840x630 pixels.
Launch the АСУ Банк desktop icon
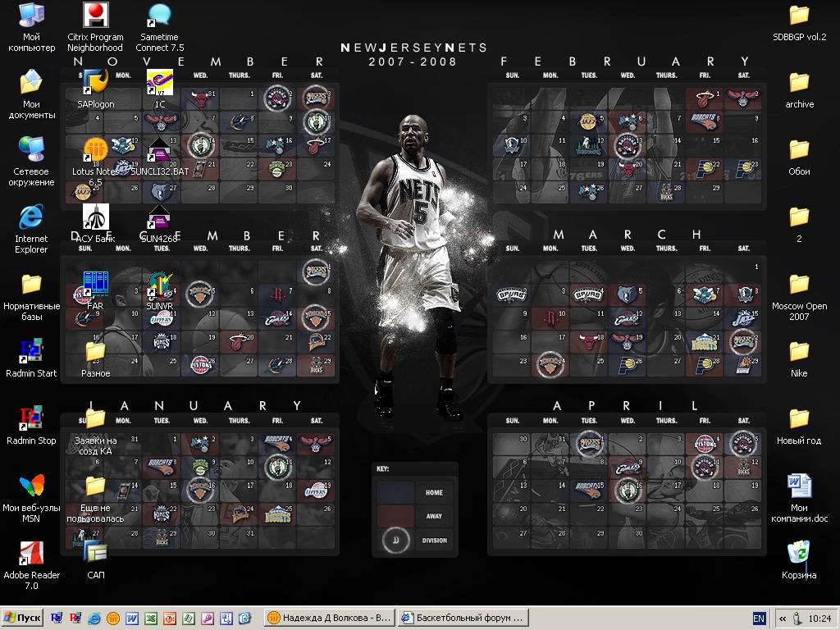95,223
